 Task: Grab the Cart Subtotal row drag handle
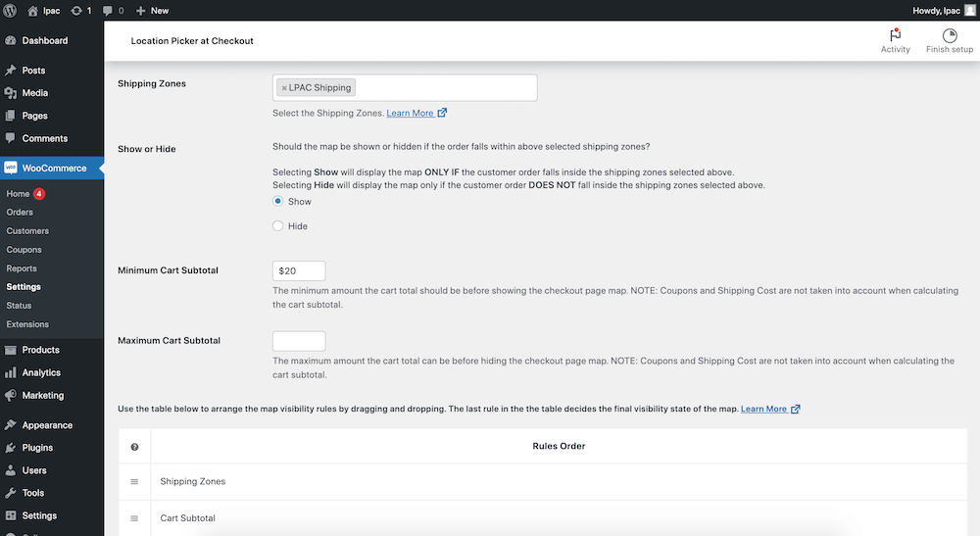134,518
